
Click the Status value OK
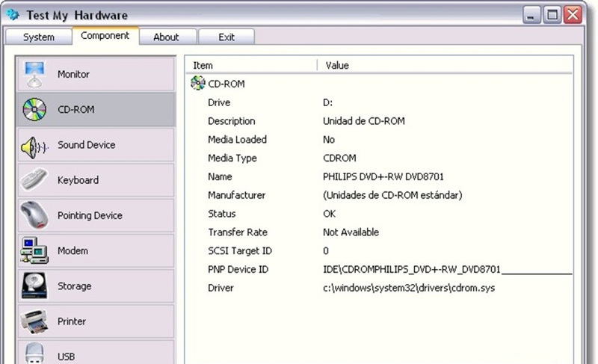(x=329, y=214)
